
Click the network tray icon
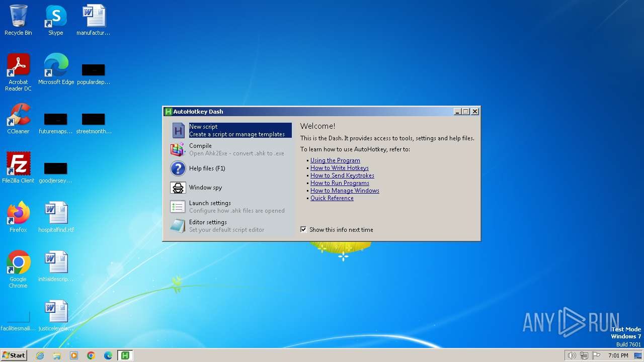(x=584, y=355)
